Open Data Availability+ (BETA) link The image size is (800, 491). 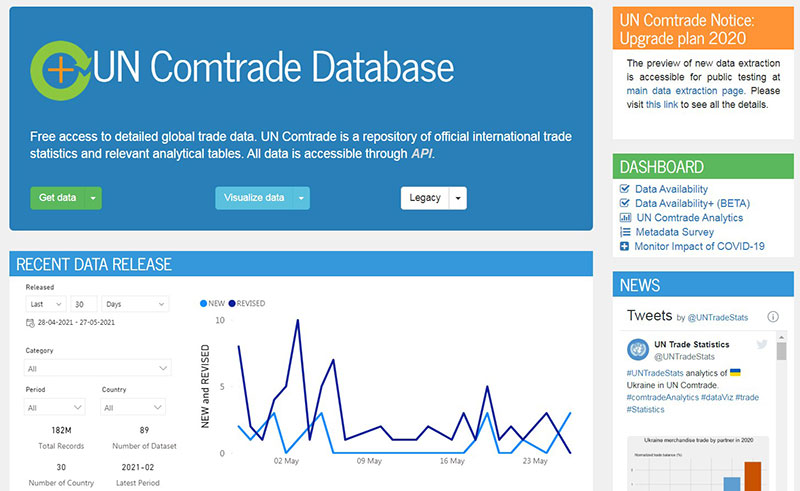[x=692, y=203]
